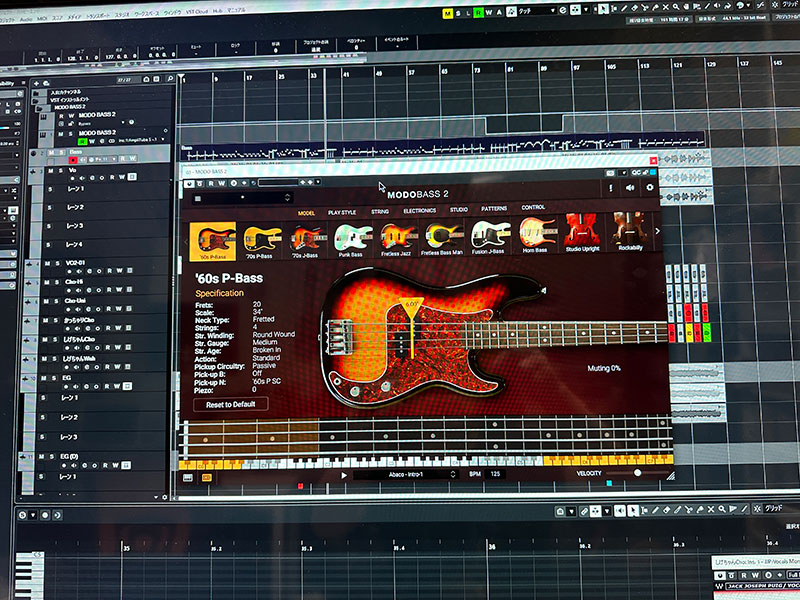This screenshot has height=600, width=800.
Task: Click the Specification heading link
Action: click(219, 293)
